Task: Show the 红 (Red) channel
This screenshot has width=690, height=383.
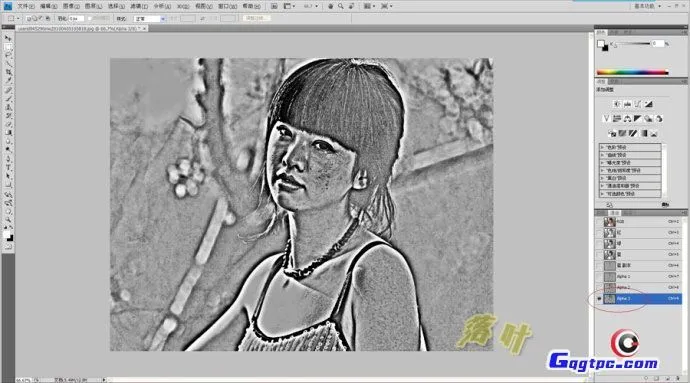Action: 599,232
